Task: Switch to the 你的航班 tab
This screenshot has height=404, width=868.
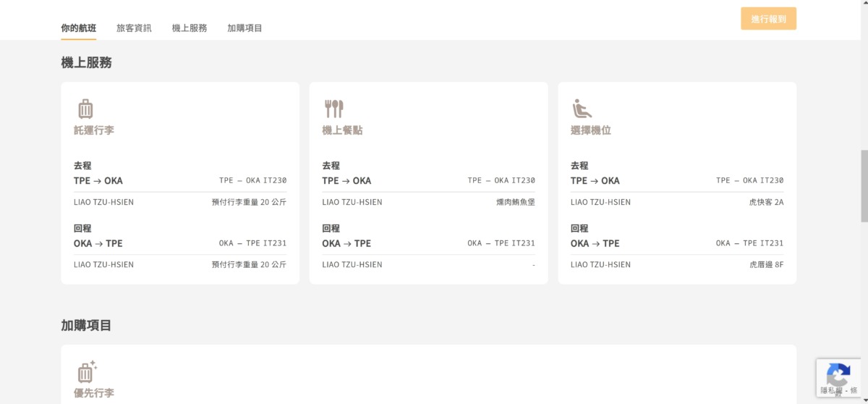Action: 78,28
